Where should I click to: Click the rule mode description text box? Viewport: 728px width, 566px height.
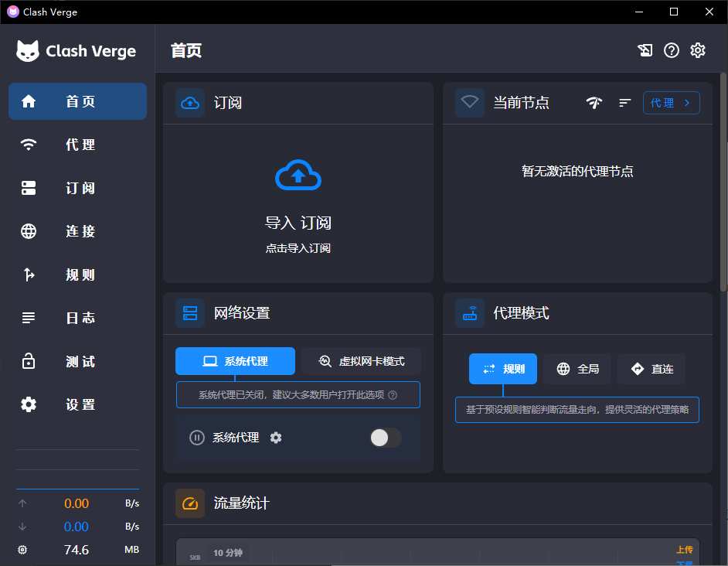(x=577, y=409)
